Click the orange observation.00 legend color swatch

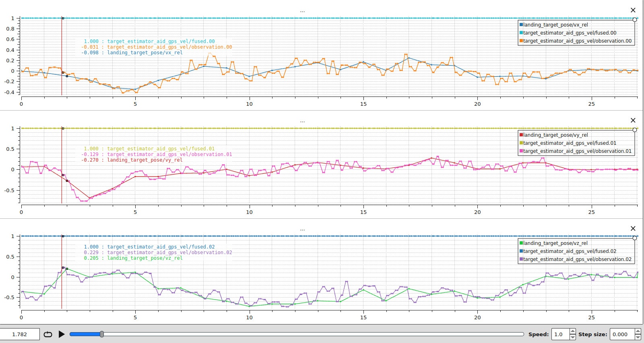point(521,41)
